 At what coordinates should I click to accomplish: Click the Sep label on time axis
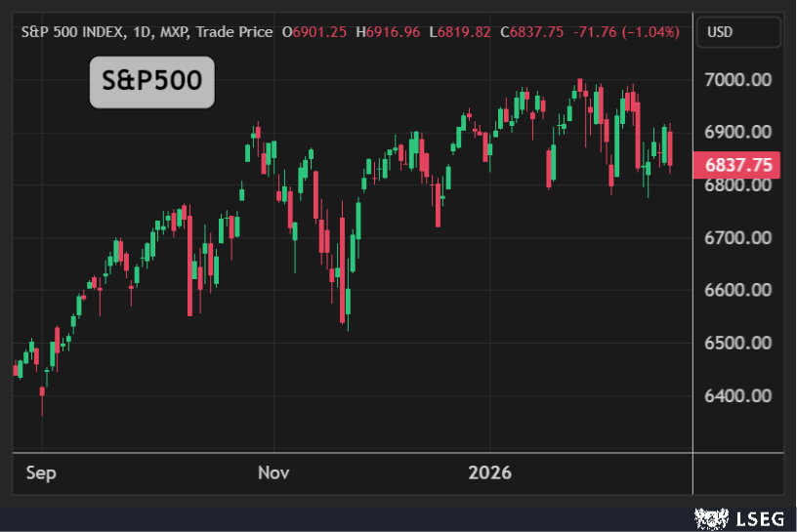pyautogui.click(x=40, y=473)
